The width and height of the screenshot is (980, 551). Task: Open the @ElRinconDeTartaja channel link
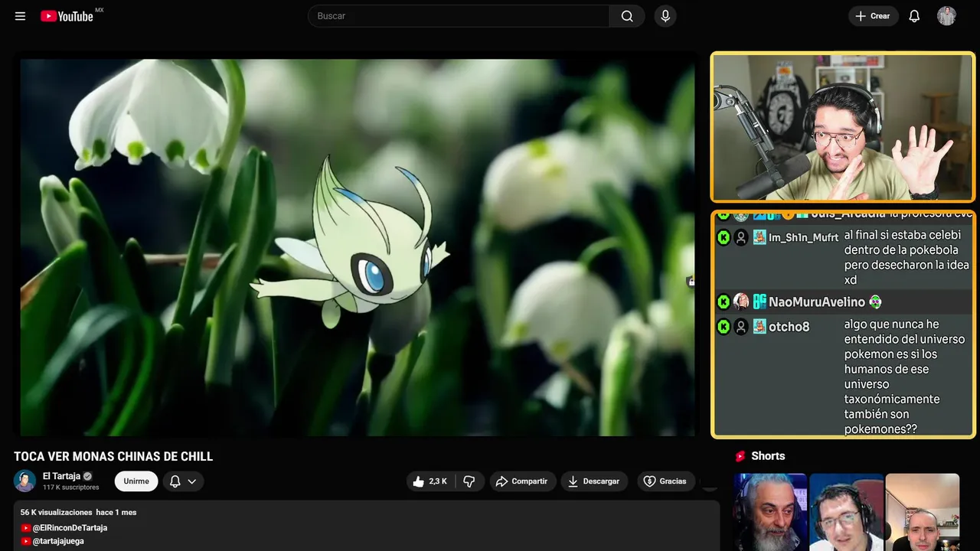pyautogui.click(x=70, y=528)
